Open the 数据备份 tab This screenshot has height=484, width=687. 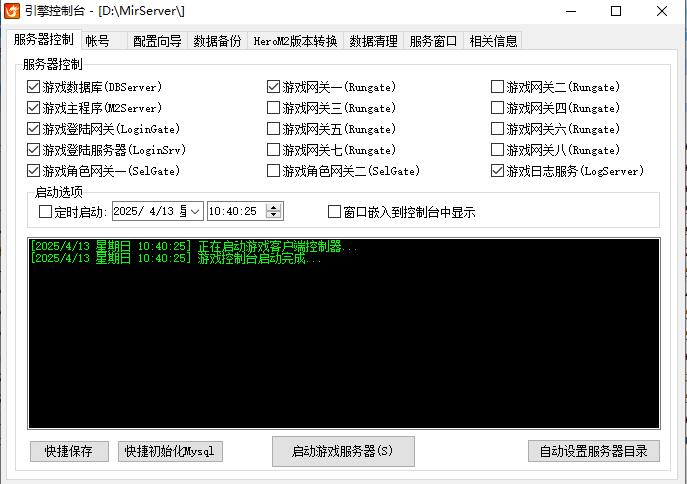pos(217,41)
